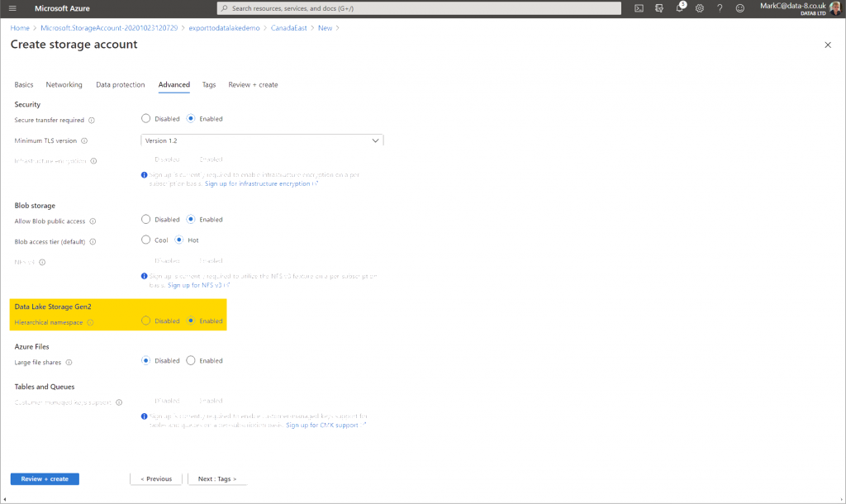Close the Create storage account blade
The width and height of the screenshot is (846, 504).
point(828,45)
